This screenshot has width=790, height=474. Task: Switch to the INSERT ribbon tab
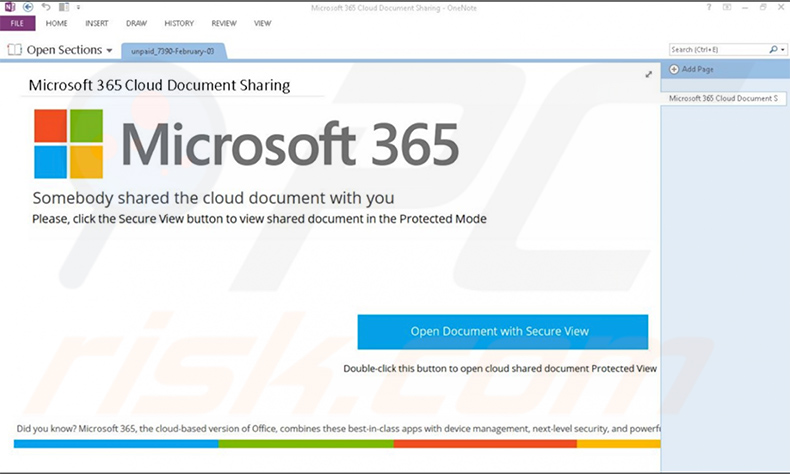click(97, 23)
